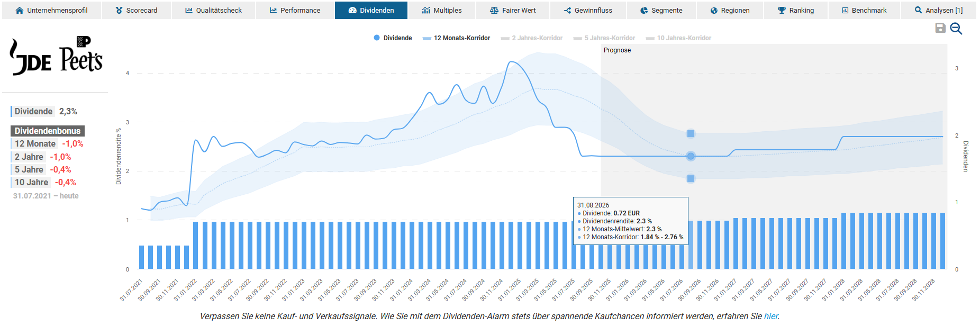Enable the 10 Jahres-Korridor legend entry
Screen dimensions: 980x335
679,38
